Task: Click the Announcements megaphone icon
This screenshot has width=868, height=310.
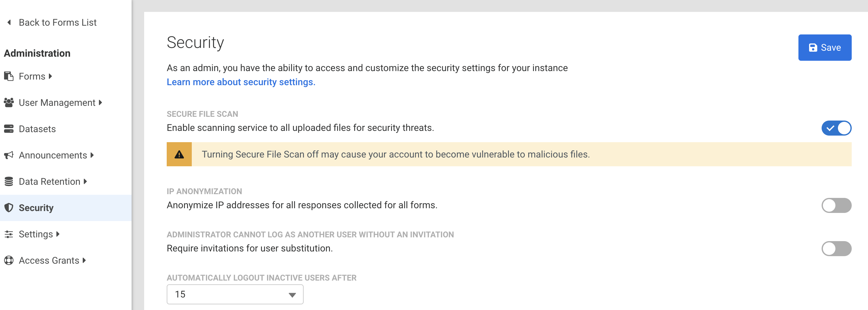Action: point(9,155)
